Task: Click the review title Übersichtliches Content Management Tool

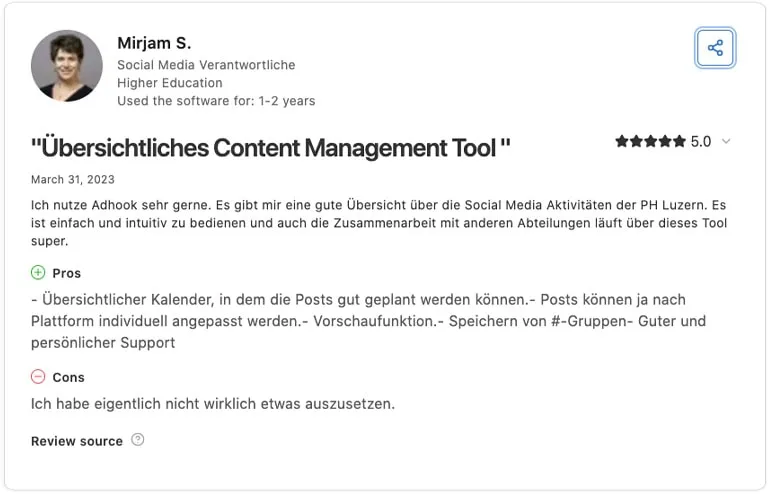Action: coord(271,148)
